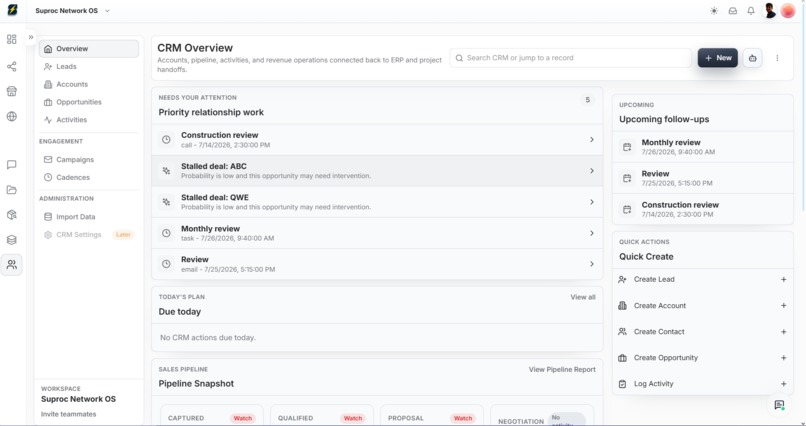806x426 pixels.
Task: Open the AI assistant robot icon button
Action: pyautogui.click(x=753, y=58)
